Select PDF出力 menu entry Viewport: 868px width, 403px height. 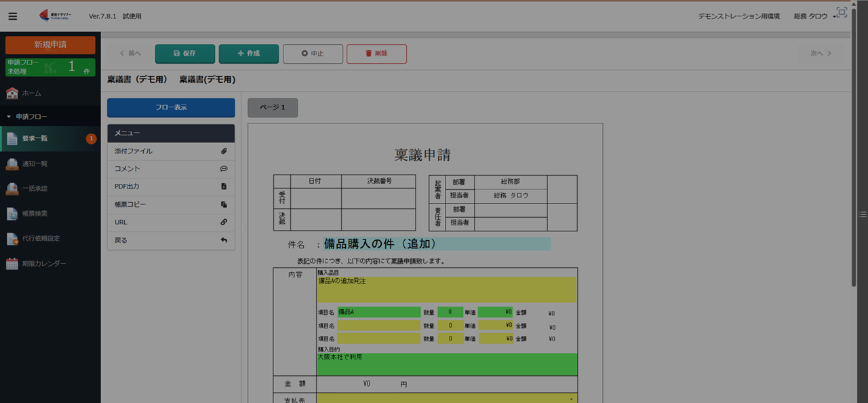(171, 187)
